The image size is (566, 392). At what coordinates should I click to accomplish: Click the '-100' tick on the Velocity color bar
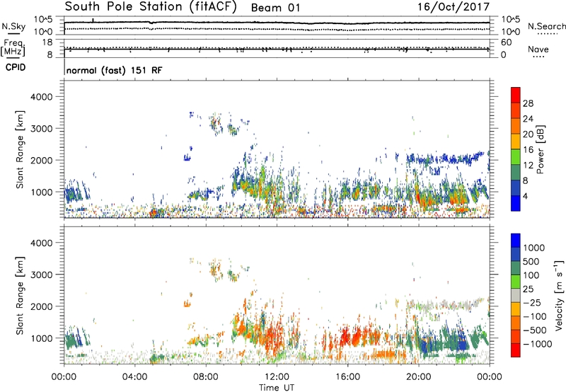535,316
